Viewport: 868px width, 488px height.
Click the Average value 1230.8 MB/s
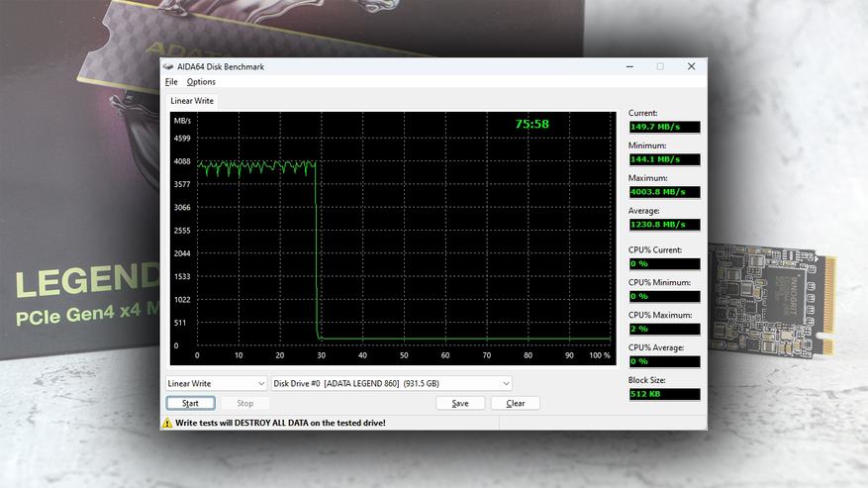coord(664,225)
